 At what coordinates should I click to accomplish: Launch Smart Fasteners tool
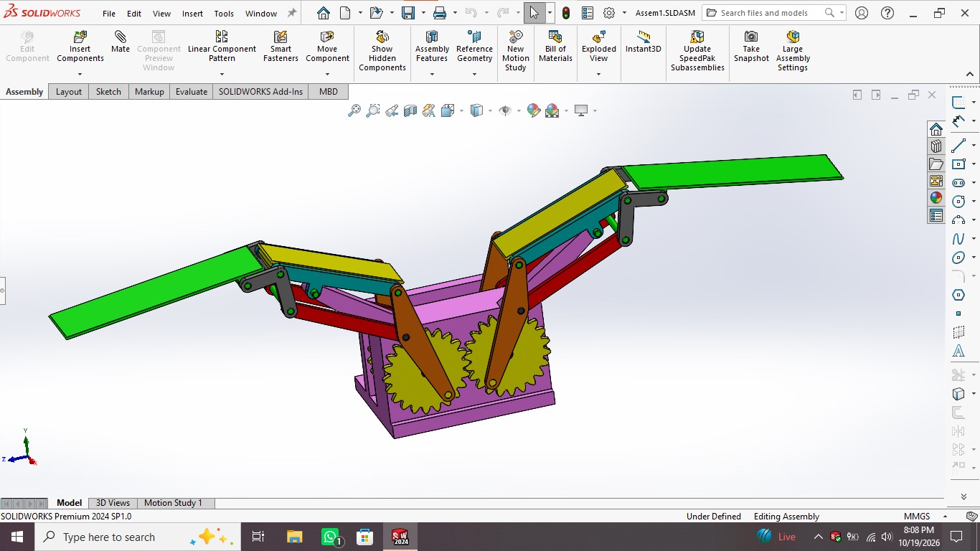click(x=281, y=47)
